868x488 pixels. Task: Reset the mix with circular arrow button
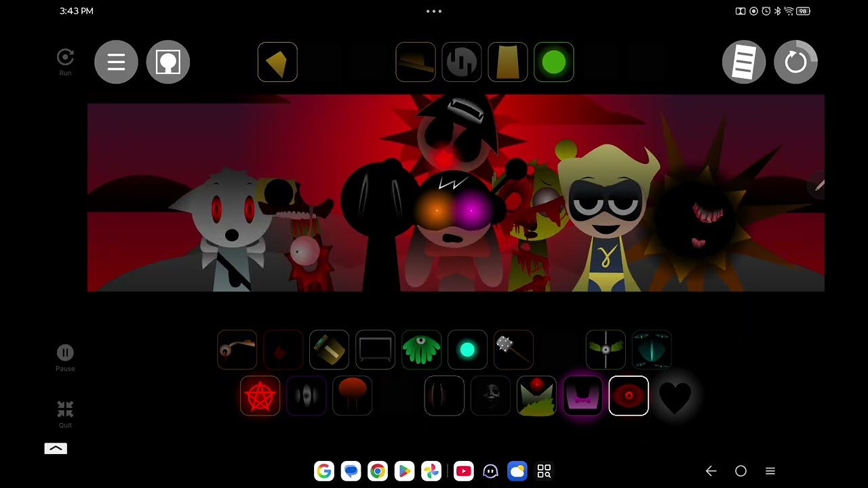coord(795,62)
